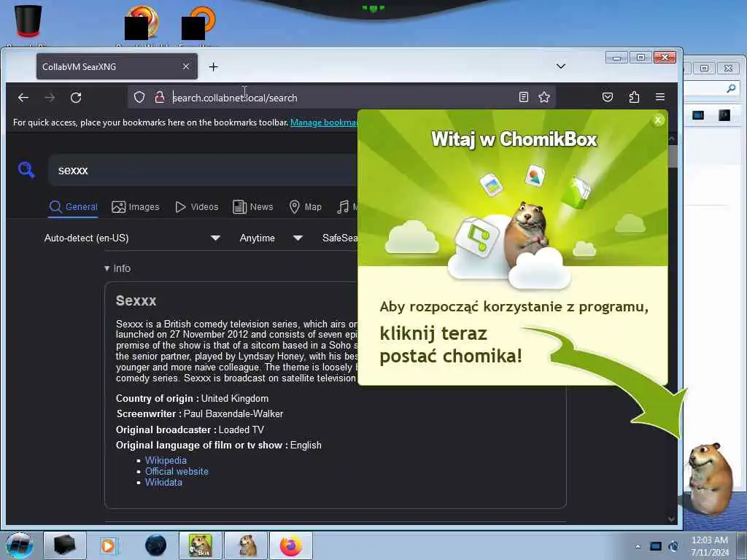Open the dark globe taskbar icon
The width and height of the screenshot is (747, 560).
155,545
